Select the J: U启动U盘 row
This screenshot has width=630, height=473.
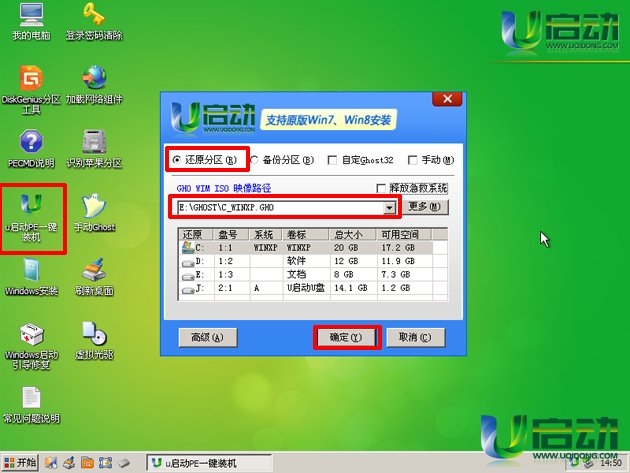click(x=313, y=288)
